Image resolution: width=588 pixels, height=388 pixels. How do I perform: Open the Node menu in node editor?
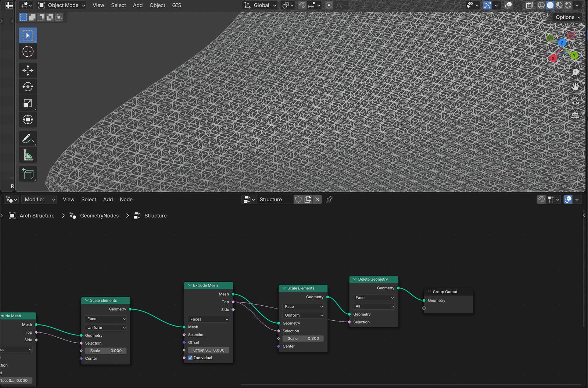[x=126, y=199]
